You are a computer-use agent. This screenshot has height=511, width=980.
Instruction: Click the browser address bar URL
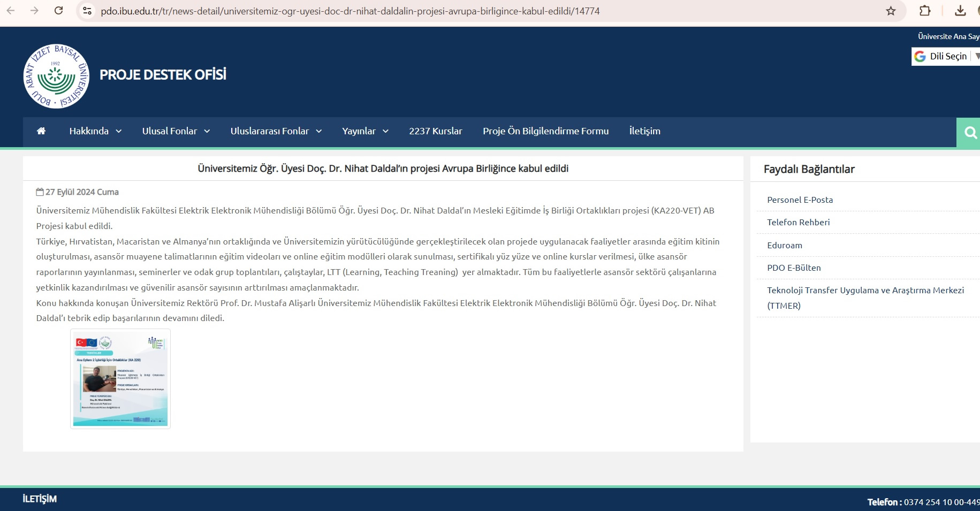coord(350,11)
